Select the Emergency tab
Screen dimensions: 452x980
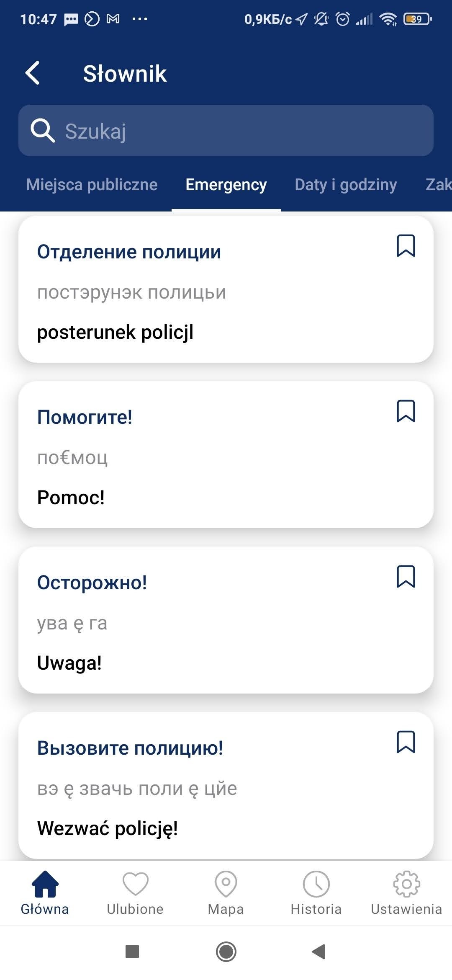tap(226, 185)
